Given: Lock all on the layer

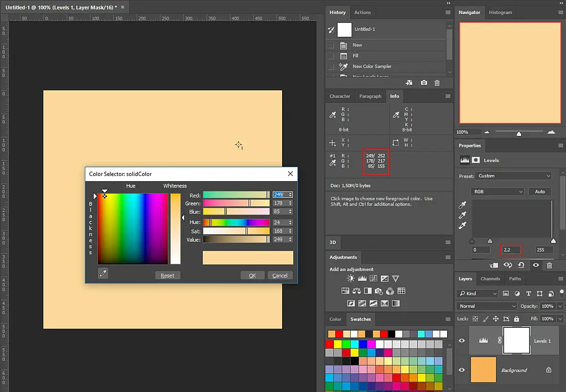Looking at the screenshot, I should [x=517, y=319].
